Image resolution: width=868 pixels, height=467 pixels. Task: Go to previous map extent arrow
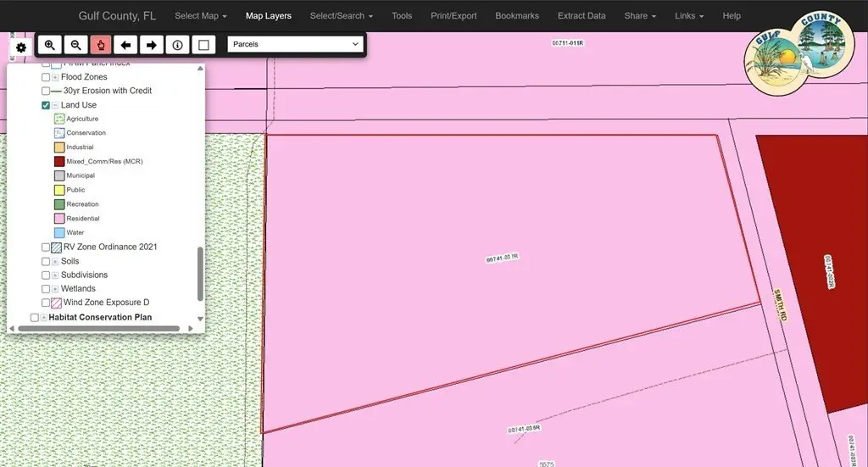tap(126, 45)
